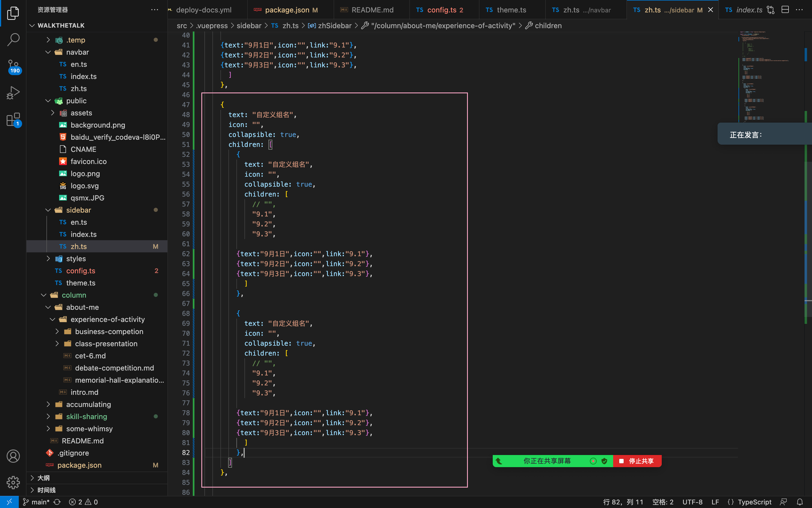Change LF end of line sequence

(715, 502)
